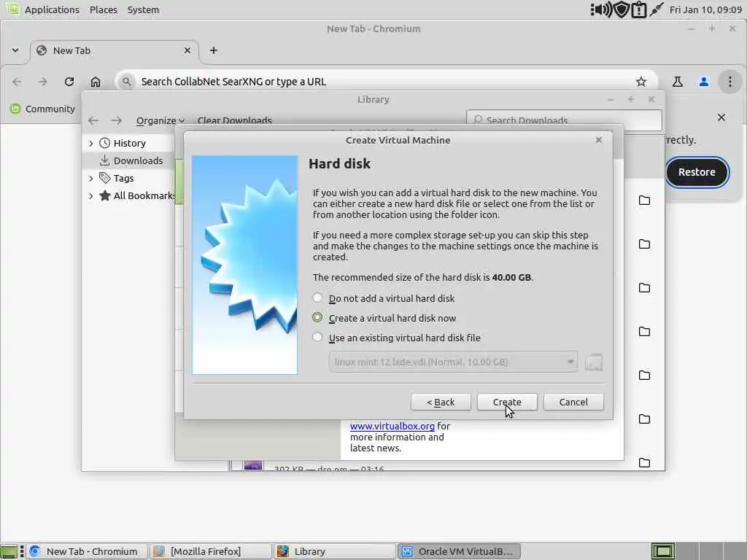The height and width of the screenshot is (560, 747).
Task: Focus the Search Downloads field
Action: (x=564, y=120)
